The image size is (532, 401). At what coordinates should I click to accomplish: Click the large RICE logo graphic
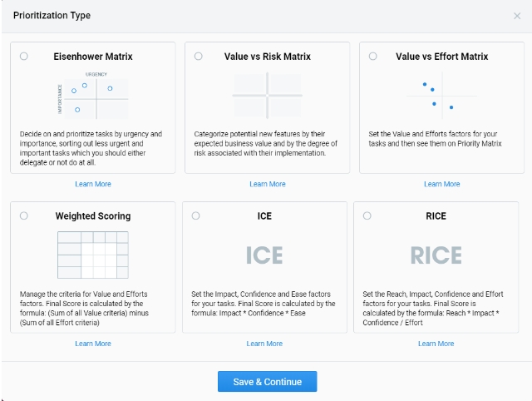[436, 255]
